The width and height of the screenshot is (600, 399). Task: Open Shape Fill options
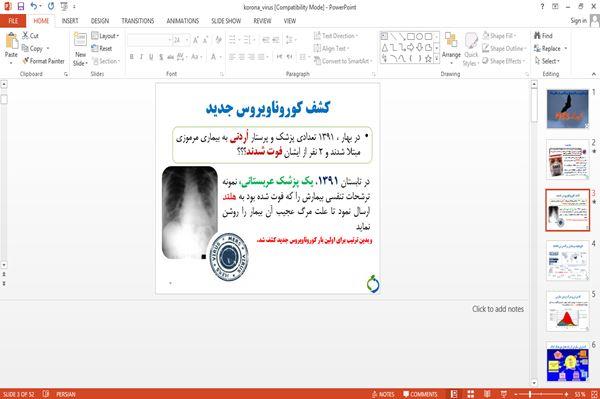click(x=499, y=36)
